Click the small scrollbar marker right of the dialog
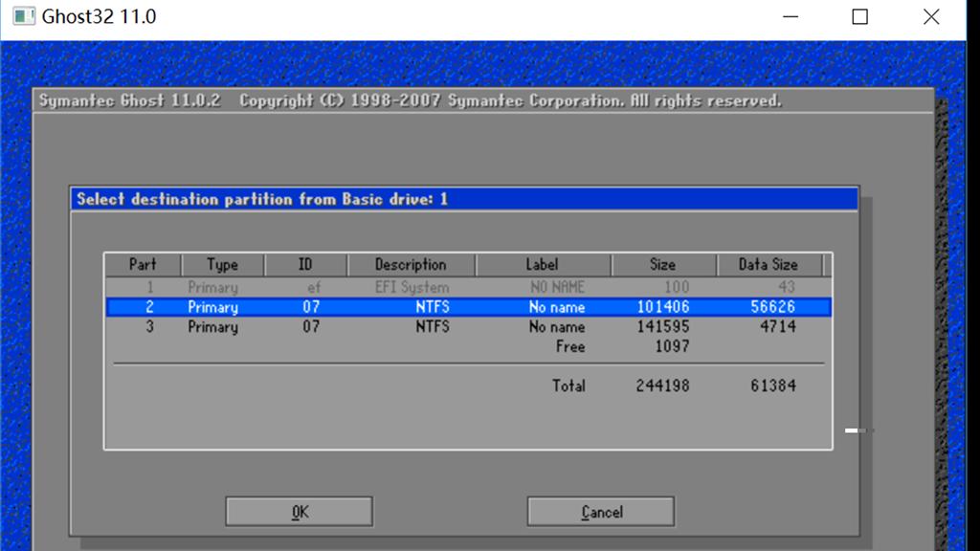Screen dimensions: 980x551 coord(853,430)
